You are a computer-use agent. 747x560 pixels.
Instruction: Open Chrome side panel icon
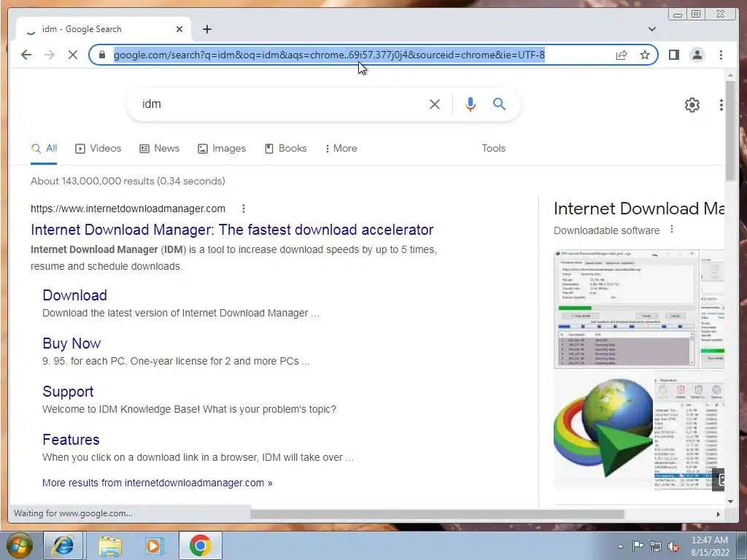click(673, 55)
